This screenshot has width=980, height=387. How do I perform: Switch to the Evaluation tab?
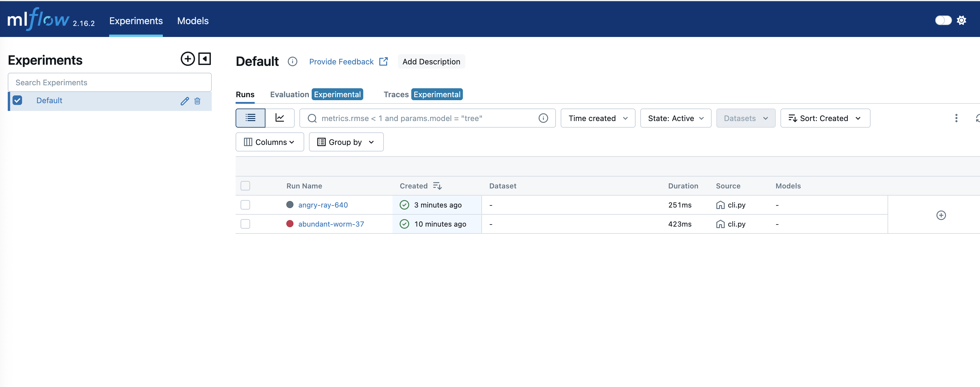[289, 94]
